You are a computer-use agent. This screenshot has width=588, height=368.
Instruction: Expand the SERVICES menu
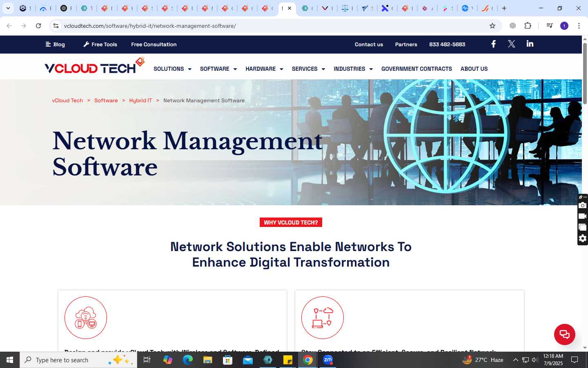click(308, 69)
